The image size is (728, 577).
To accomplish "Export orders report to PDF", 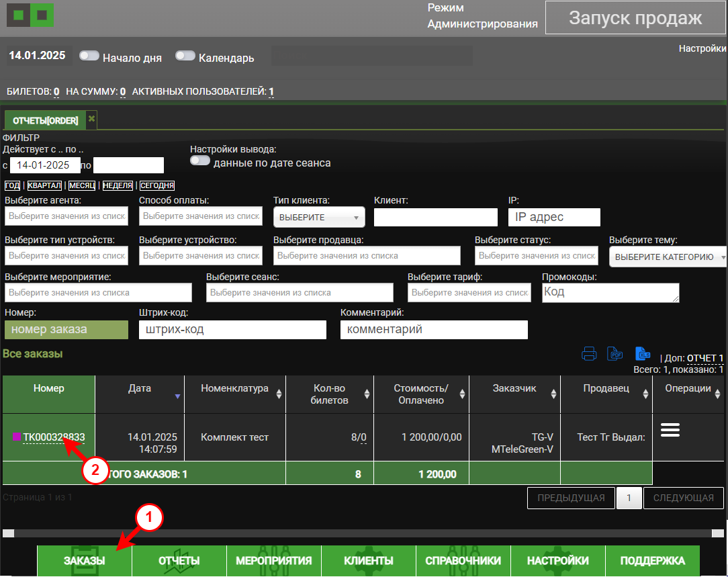I will [x=615, y=353].
